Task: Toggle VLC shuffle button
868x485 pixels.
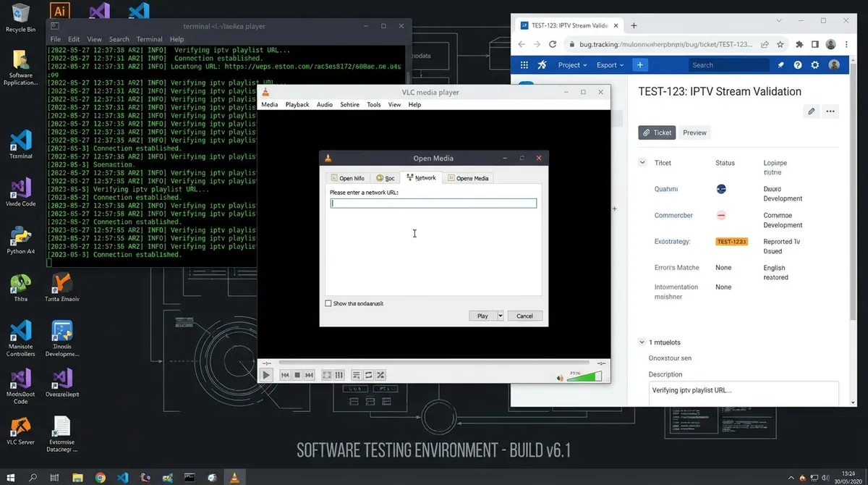Action: coord(380,375)
